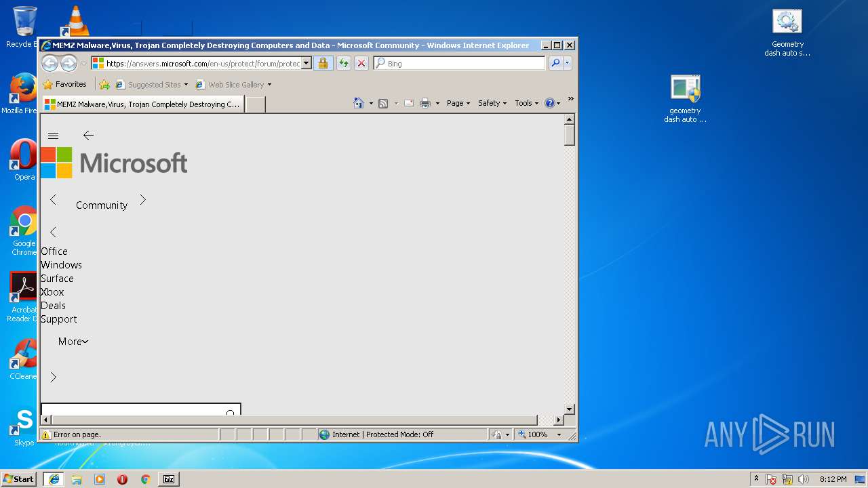Viewport: 868px width, 488px height.
Task: Go to Home page icon
Action: pyautogui.click(x=359, y=103)
